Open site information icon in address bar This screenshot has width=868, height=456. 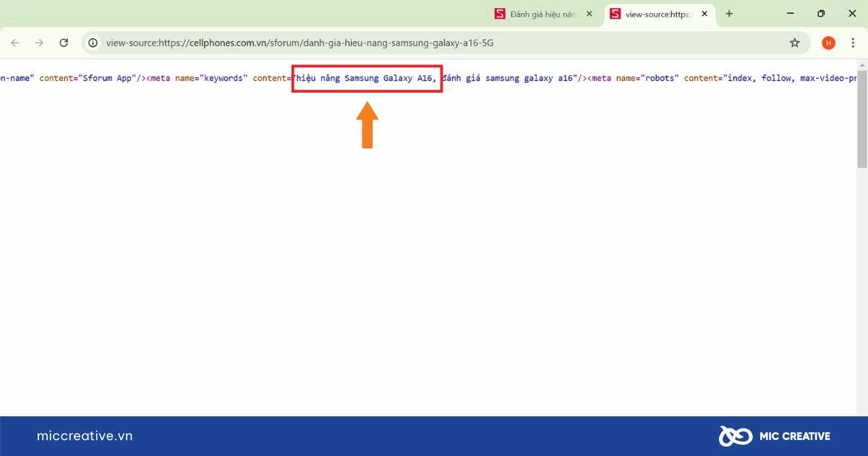tap(93, 43)
